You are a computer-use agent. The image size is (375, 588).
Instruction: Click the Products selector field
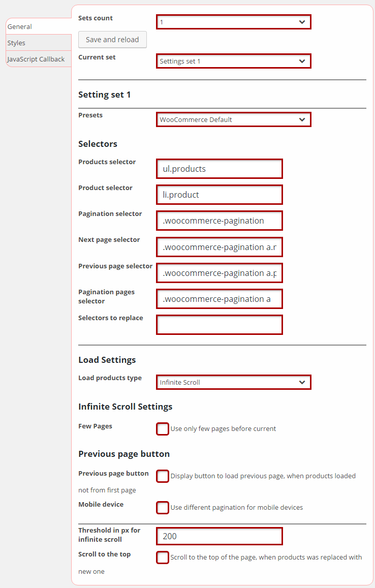click(x=219, y=169)
